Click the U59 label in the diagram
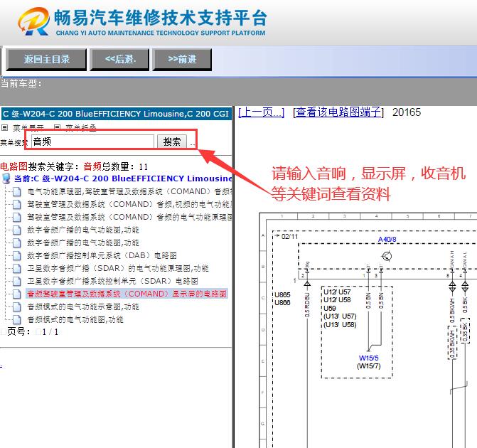This screenshot has width=477, height=448. coord(330,309)
